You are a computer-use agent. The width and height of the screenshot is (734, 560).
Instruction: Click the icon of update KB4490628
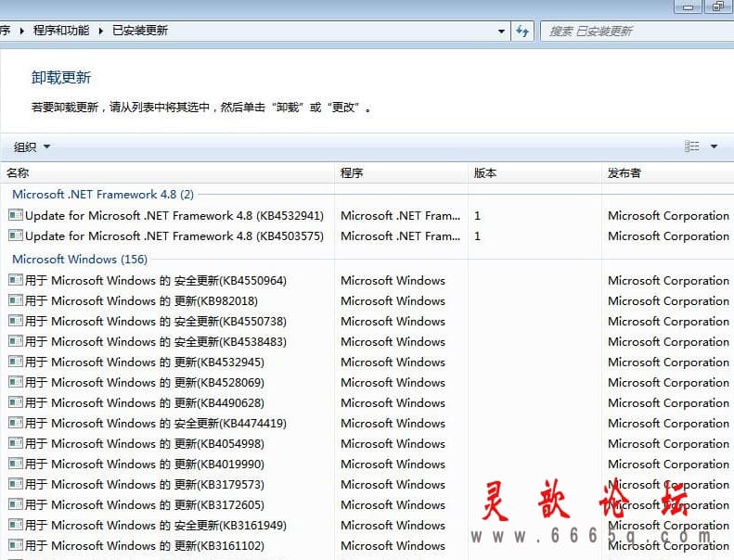[16, 402]
